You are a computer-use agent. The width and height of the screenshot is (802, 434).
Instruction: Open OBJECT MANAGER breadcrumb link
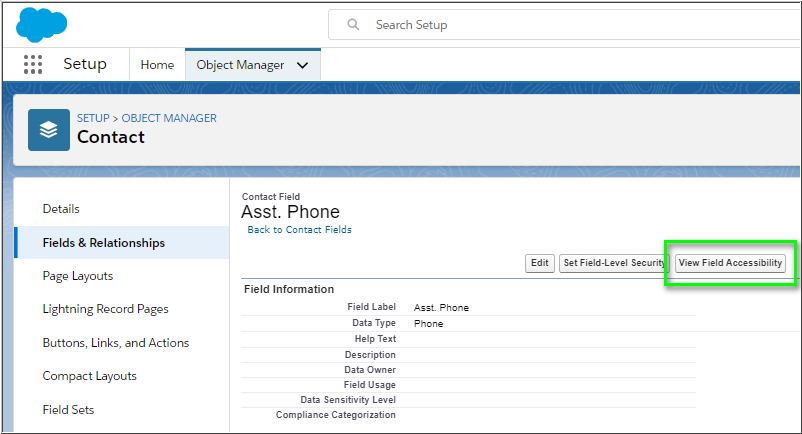(x=169, y=118)
